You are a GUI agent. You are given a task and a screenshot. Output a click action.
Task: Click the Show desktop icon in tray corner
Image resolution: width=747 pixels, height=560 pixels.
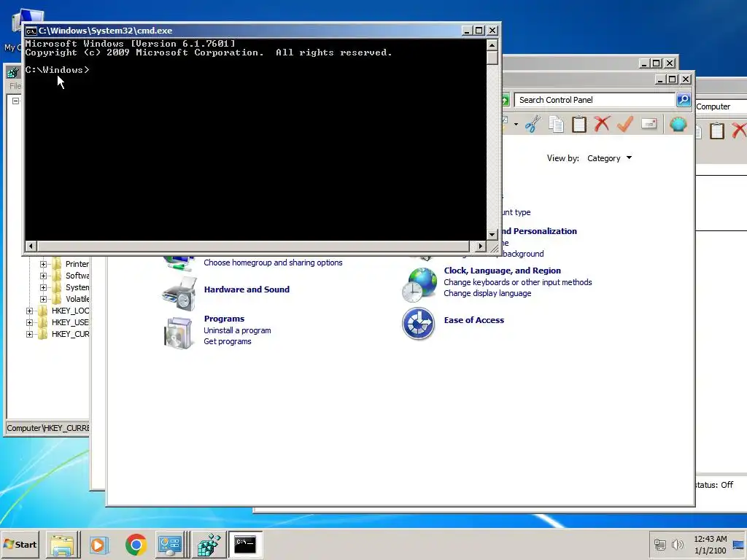point(739,545)
